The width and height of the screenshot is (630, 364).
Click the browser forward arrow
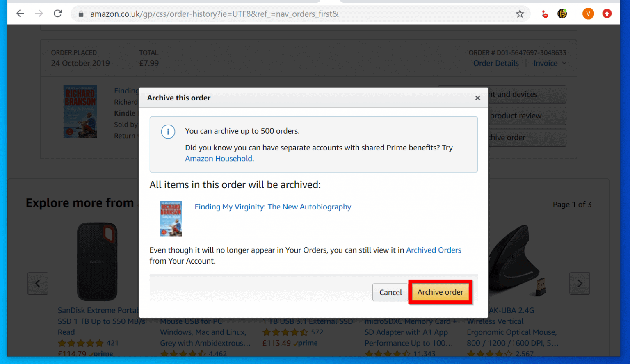click(x=39, y=14)
